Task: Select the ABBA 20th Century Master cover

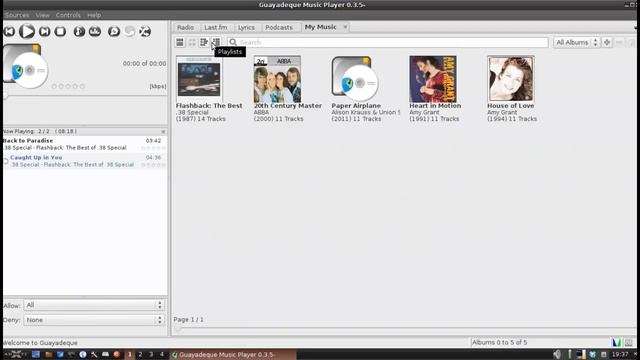Action: tap(277, 79)
